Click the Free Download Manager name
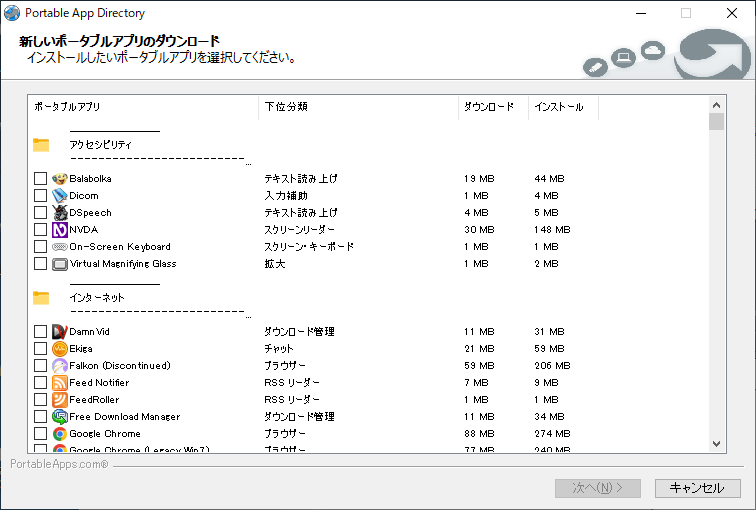Screen dimensions: 756x510 [124, 416]
